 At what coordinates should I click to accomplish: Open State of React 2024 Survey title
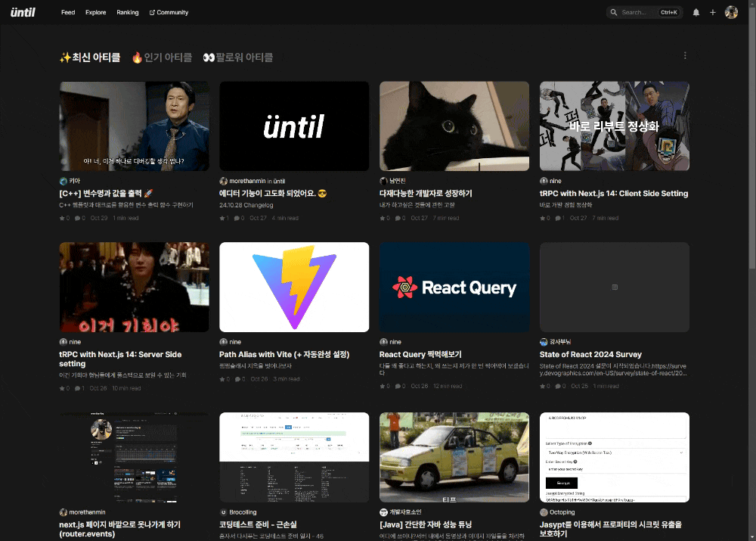590,354
